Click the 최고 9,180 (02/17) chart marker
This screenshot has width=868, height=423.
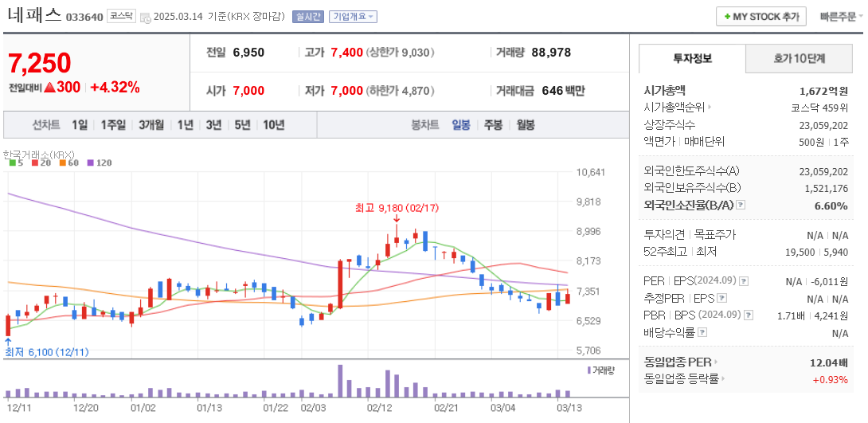(x=396, y=209)
